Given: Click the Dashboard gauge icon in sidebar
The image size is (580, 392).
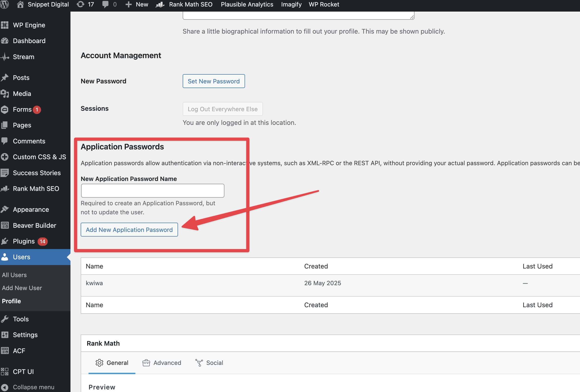Looking at the screenshot, I should click(x=5, y=41).
